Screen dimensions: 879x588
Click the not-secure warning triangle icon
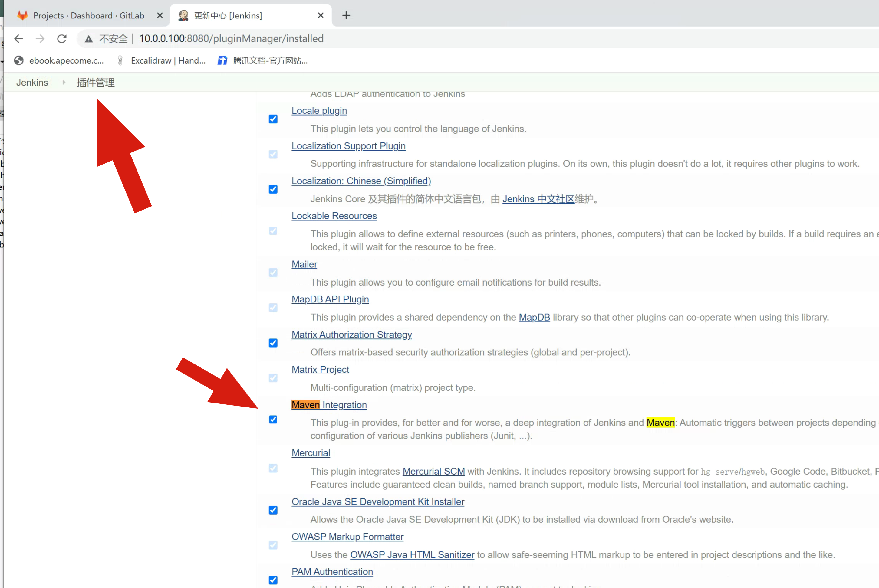(89, 39)
